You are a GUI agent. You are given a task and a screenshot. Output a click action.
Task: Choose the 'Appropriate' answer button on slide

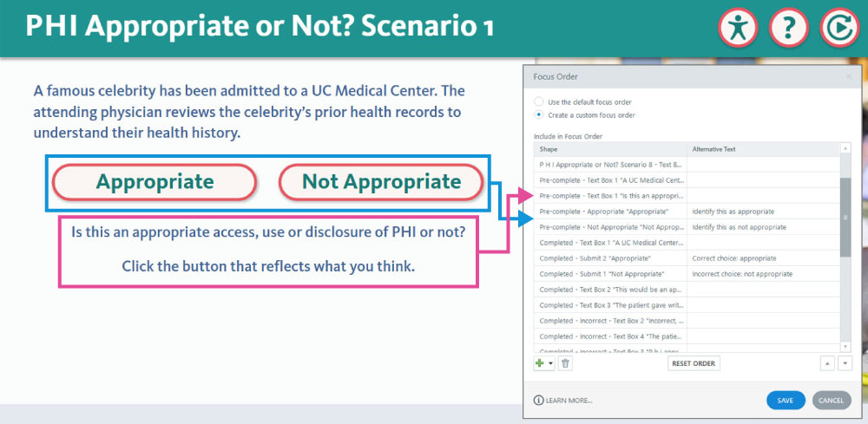tap(155, 182)
